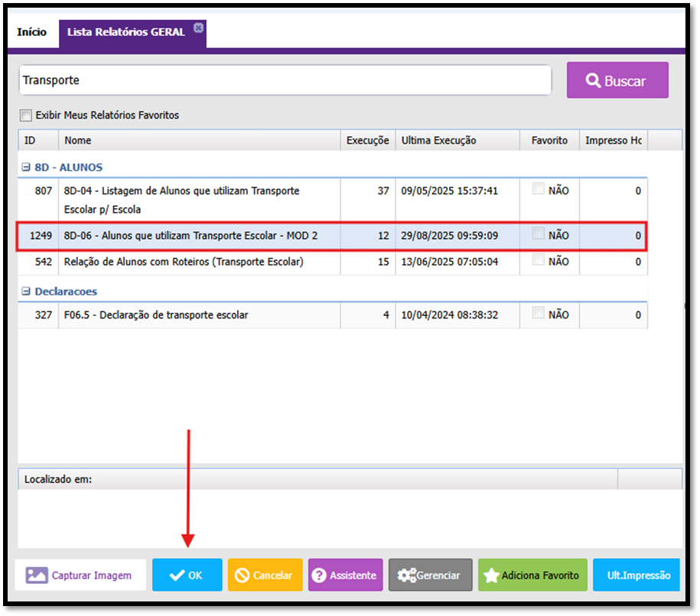Viewport: 700px width, 616px height.
Task: Close the Lista Relatórios GERAL tab
Action: pyautogui.click(x=198, y=28)
